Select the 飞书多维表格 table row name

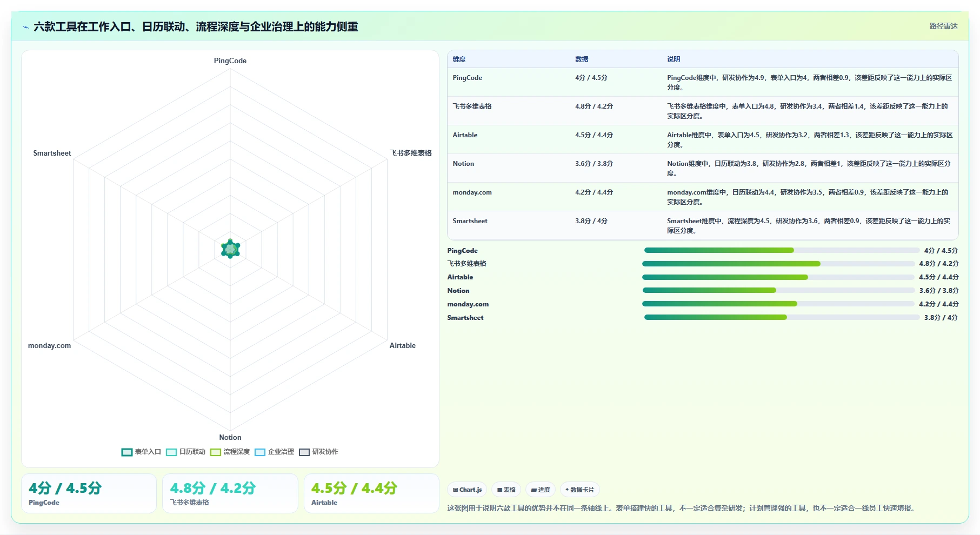pos(472,106)
